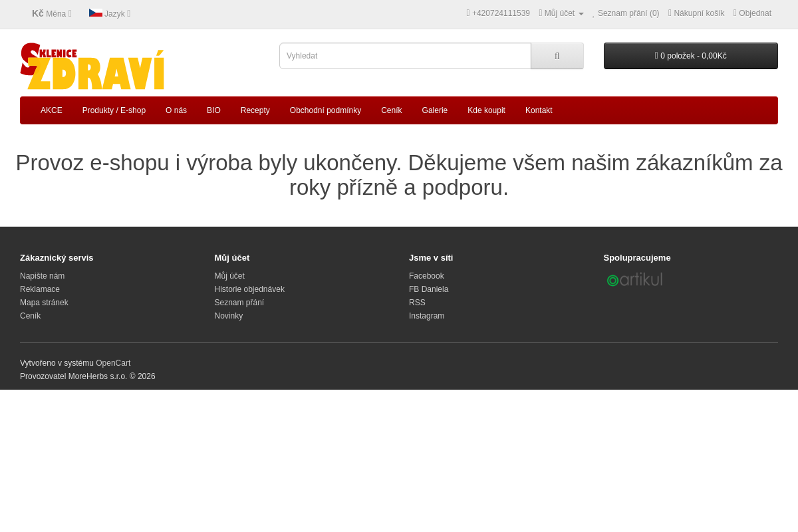Click the Sklenice Zdraví logo
The height and width of the screenshot is (532, 798).
pyautogui.click(x=92, y=66)
